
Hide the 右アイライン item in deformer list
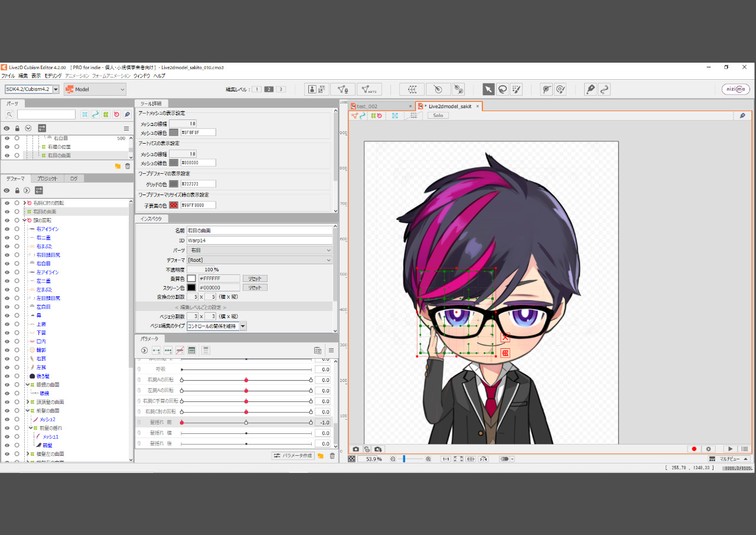7,229
